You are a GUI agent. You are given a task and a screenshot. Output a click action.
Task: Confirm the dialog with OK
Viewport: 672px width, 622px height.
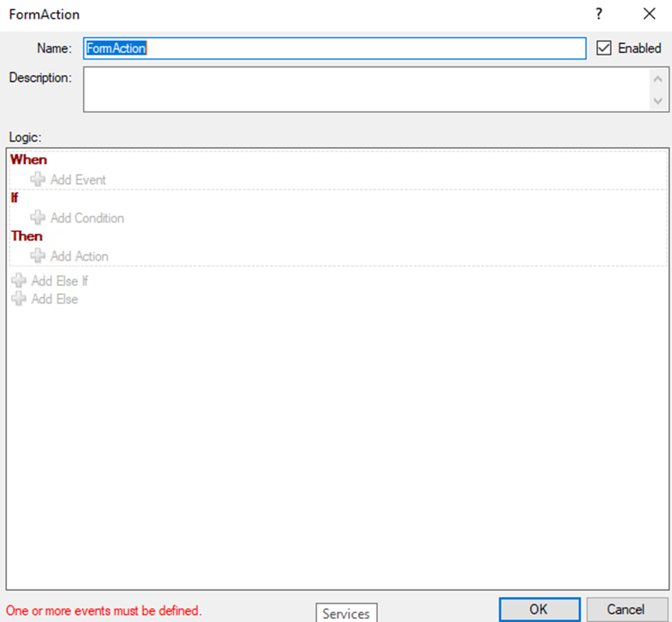point(538,609)
